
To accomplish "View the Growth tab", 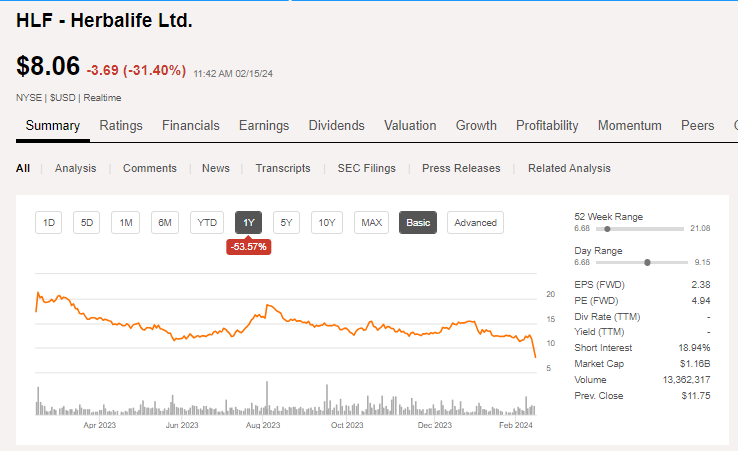I will pyautogui.click(x=476, y=126).
